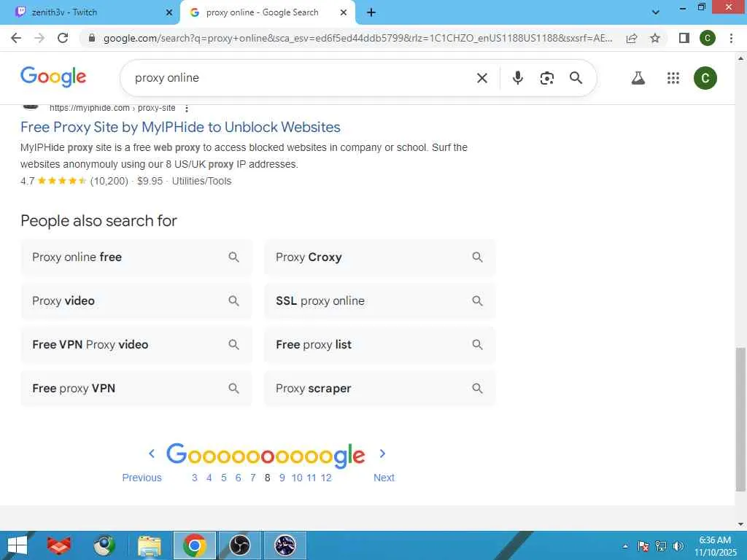
Task: Submit search with magnifier icon
Action: pyautogui.click(x=576, y=77)
